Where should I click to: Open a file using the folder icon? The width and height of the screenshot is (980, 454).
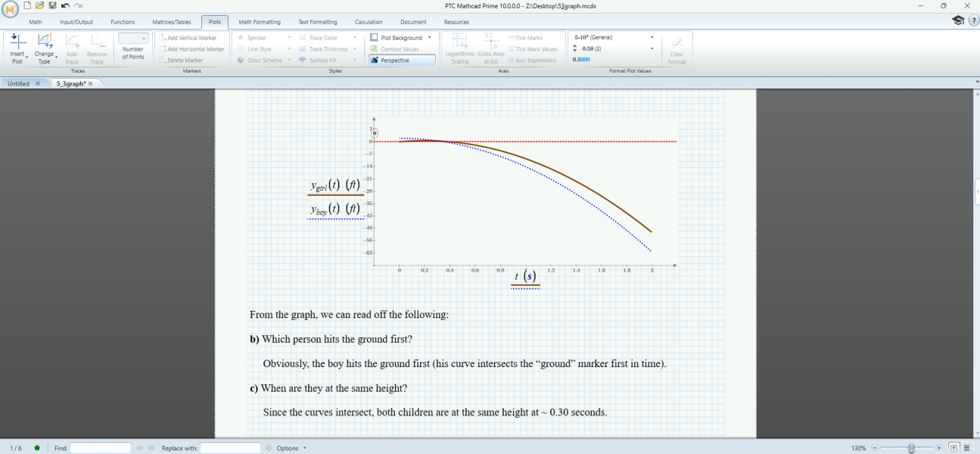40,5
